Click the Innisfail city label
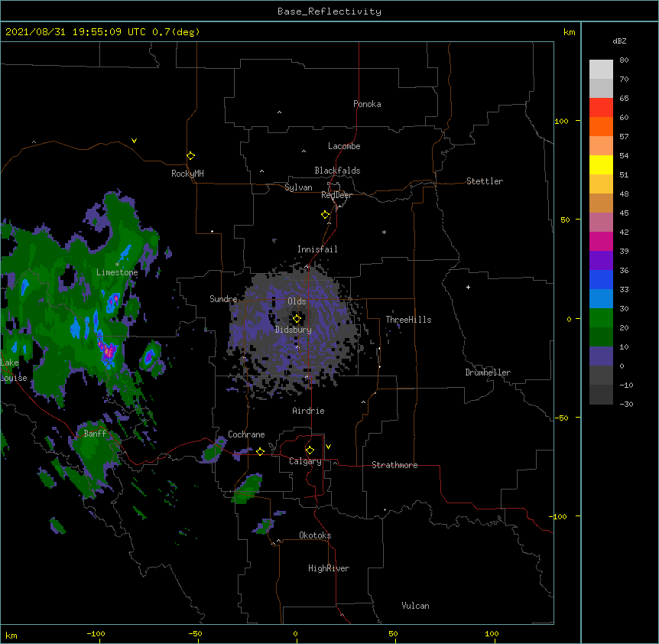Image resolution: width=659 pixels, height=644 pixels. point(317,249)
